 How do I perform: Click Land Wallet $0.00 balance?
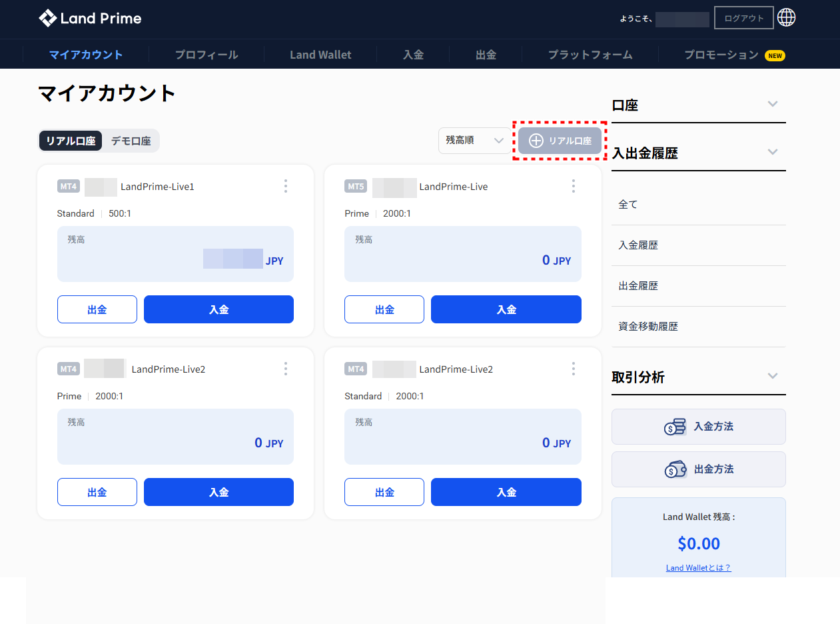pos(699,543)
